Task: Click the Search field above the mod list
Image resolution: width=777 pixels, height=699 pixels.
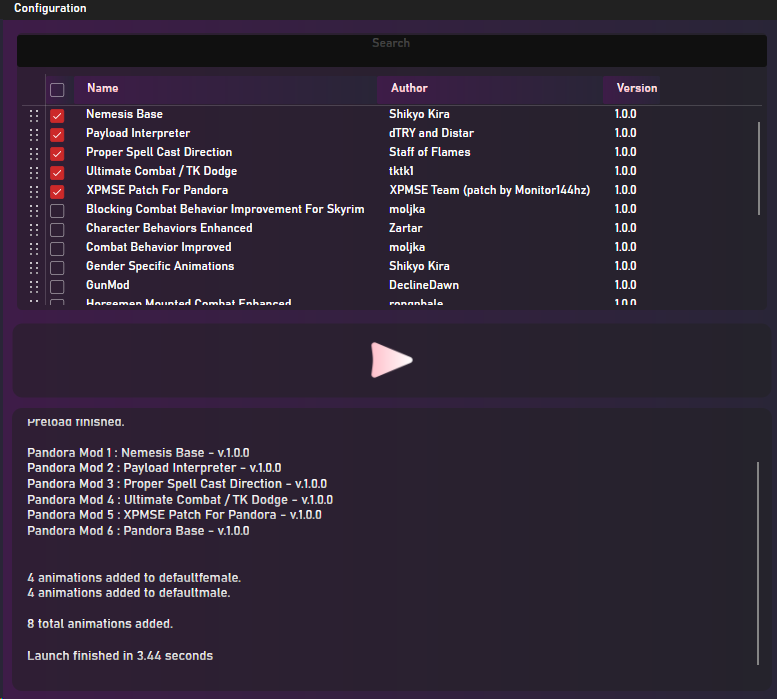Action: tap(391, 51)
